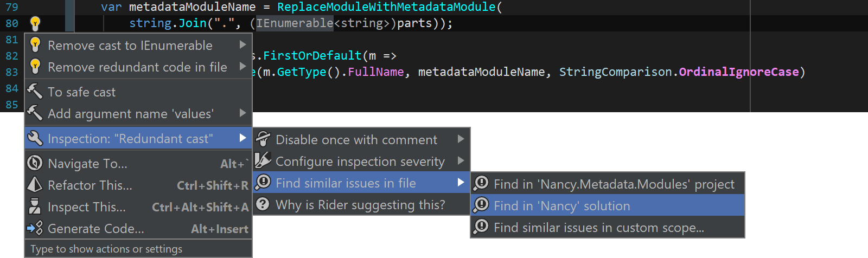Expand the Configure inspection severity submenu arrow
The height and width of the screenshot is (258, 868).
[x=461, y=161]
